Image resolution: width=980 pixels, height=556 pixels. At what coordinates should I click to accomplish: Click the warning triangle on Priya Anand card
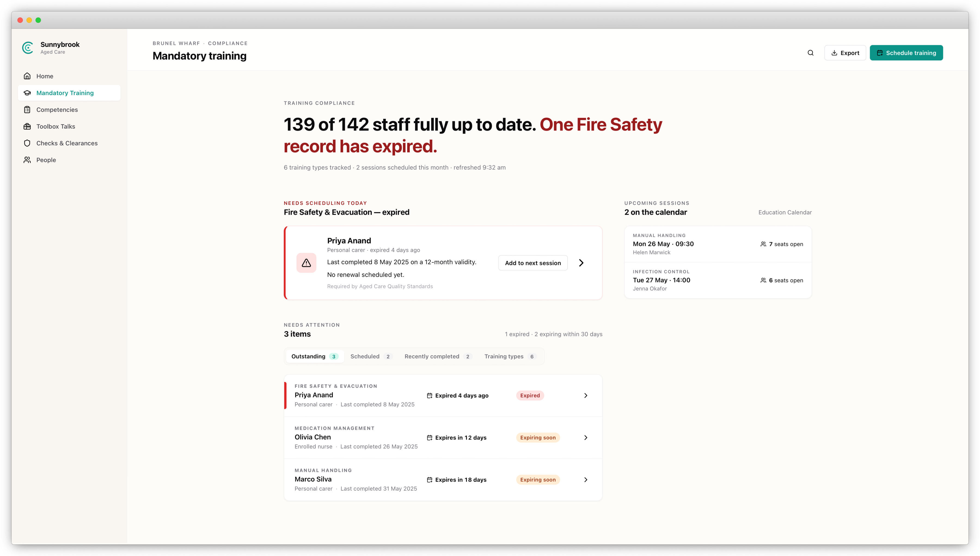306,263
